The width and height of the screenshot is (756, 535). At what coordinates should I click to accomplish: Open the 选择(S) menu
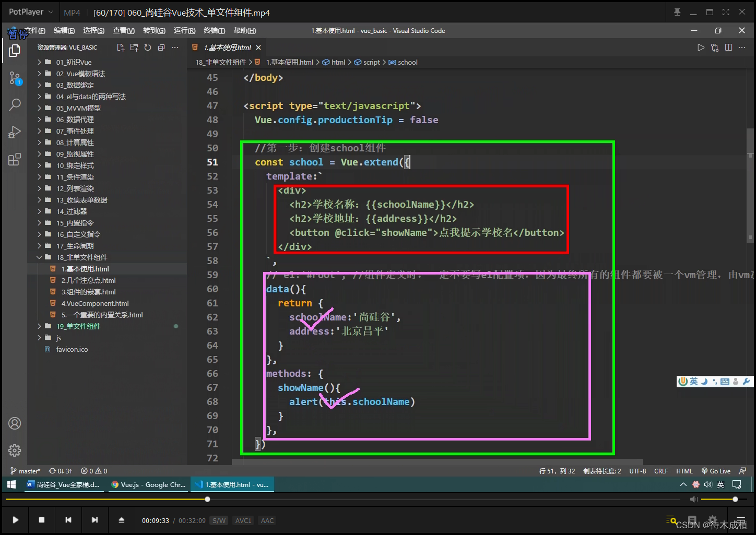(94, 31)
